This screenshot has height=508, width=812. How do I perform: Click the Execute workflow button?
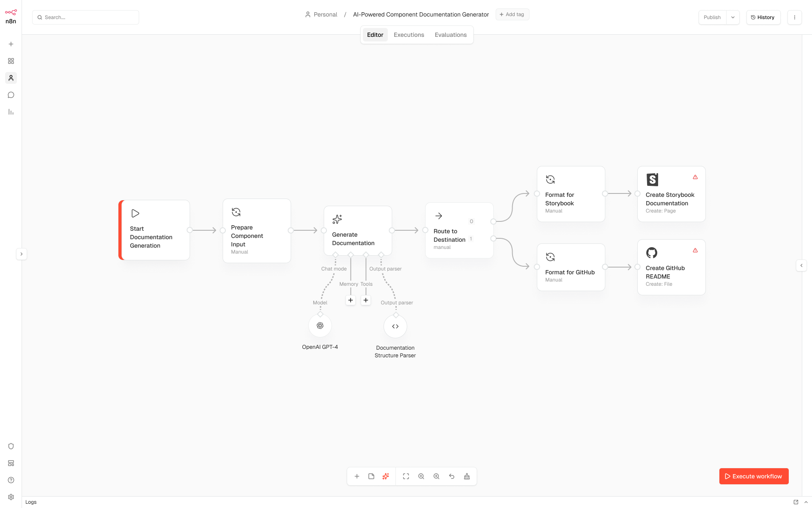pyautogui.click(x=754, y=476)
